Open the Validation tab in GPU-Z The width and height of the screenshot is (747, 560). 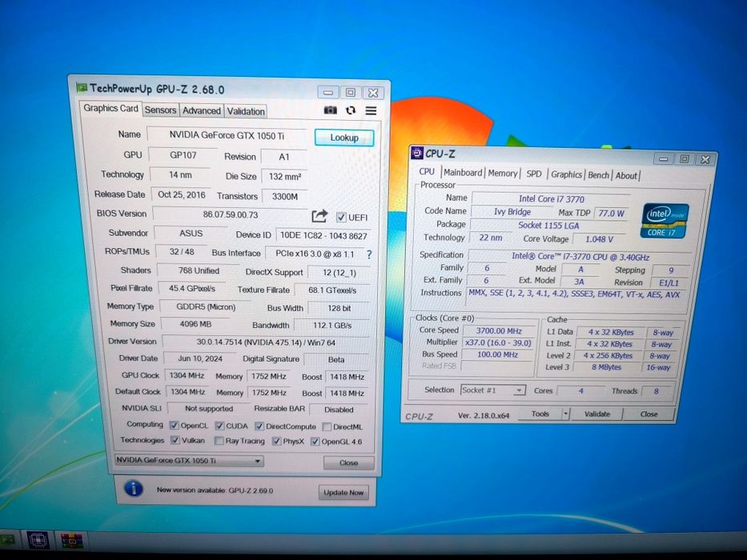click(245, 111)
